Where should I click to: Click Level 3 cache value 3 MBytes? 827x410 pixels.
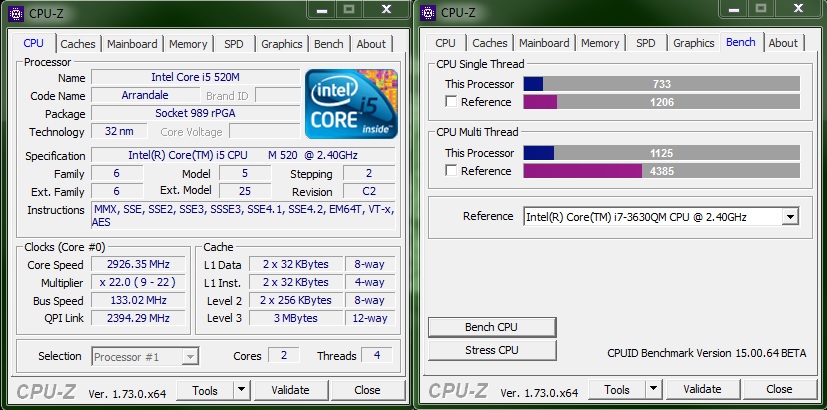[x=296, y=318]
